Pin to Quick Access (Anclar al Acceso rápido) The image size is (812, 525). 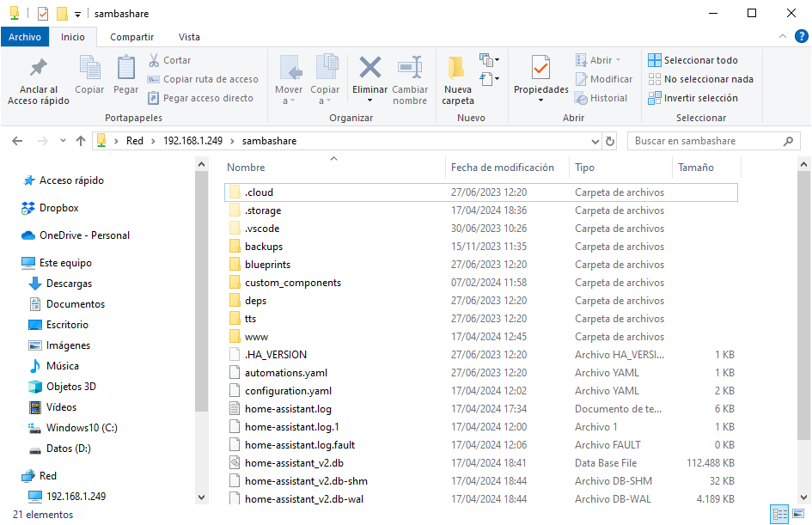(x=39, y=80)
